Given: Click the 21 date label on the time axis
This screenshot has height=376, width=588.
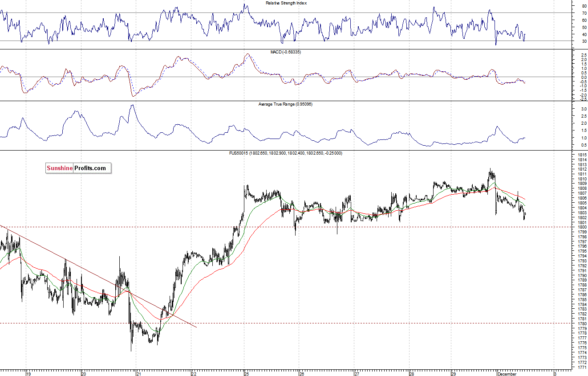Looking at the screenshot, I should 138,373.
